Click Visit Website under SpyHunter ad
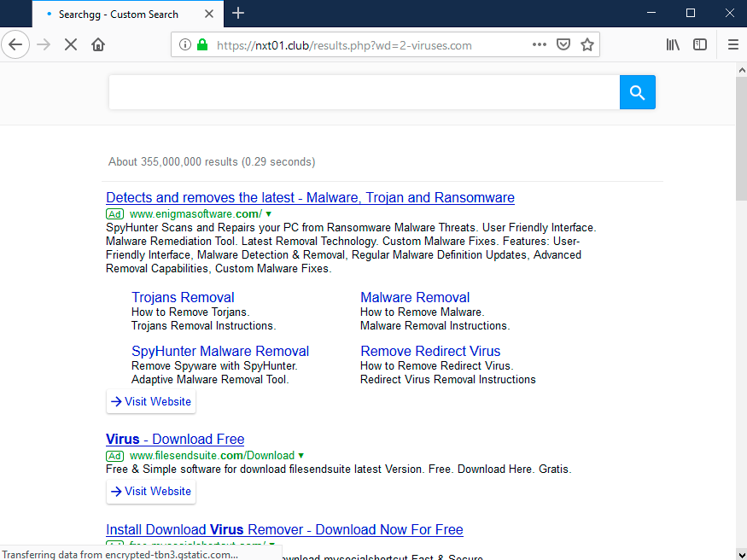747x560 pixels. (151, 401)
